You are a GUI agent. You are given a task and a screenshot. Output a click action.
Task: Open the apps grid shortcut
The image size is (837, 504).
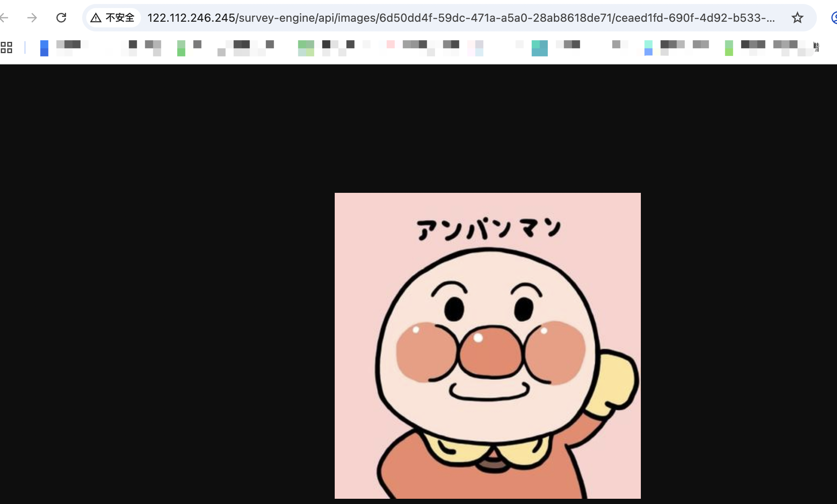coord(6,48)
